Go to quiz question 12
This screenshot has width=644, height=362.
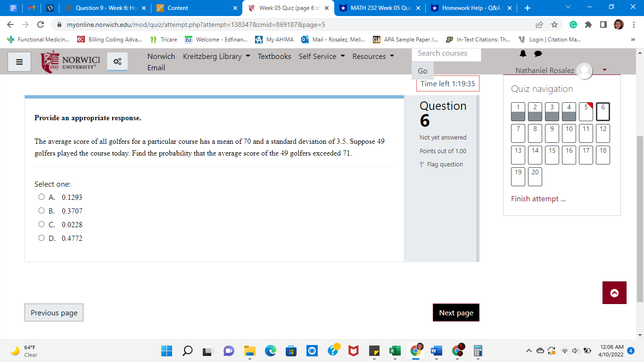pos(603,133)
